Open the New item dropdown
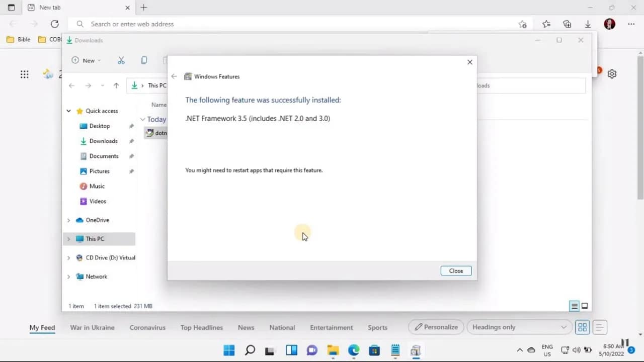Viewport: 644px width, 362px height. 86,60
